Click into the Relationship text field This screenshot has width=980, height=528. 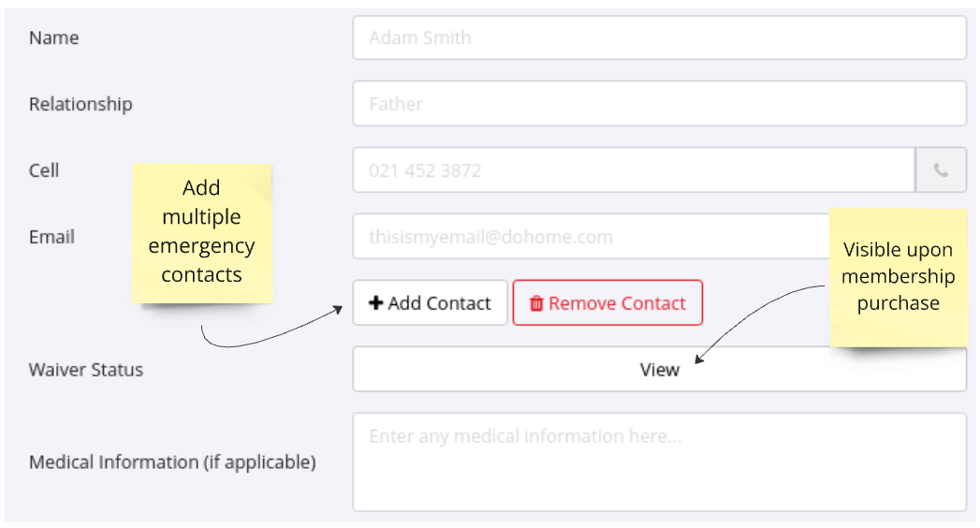[659, 104]
